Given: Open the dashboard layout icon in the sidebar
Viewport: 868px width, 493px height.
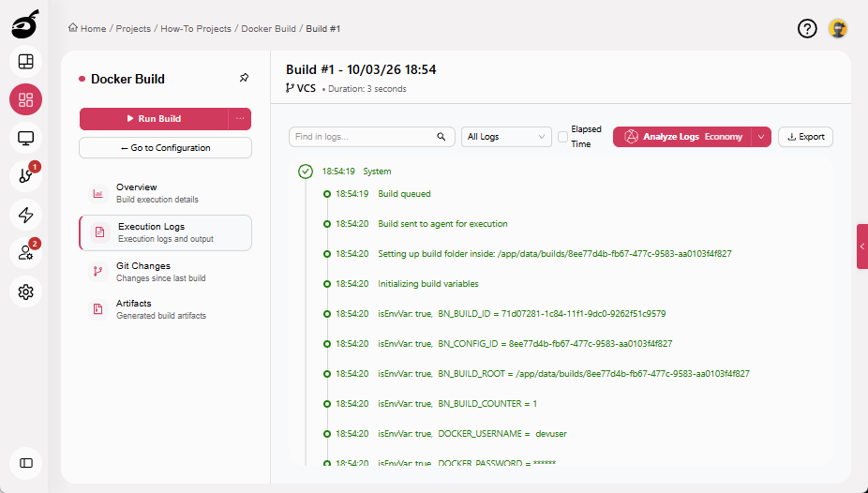Looking at the screenshot, I should [25, 62].
